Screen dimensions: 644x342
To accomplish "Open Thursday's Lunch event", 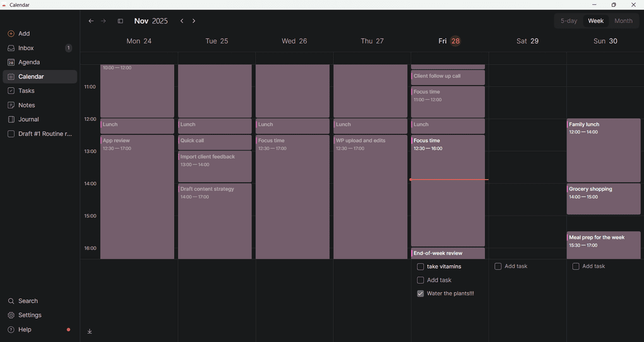I will point(371,126).
